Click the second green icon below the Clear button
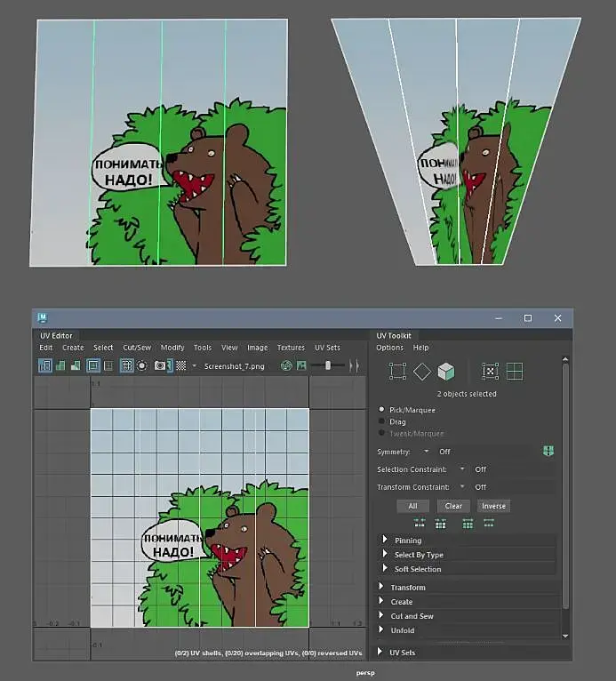This screenshot has height=681, width=616. coord(440,524)
